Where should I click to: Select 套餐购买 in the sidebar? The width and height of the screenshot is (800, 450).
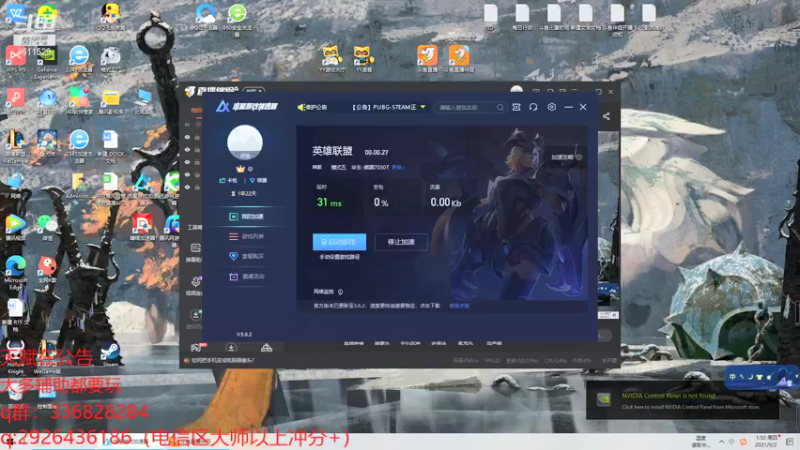[x=246, y=256]
